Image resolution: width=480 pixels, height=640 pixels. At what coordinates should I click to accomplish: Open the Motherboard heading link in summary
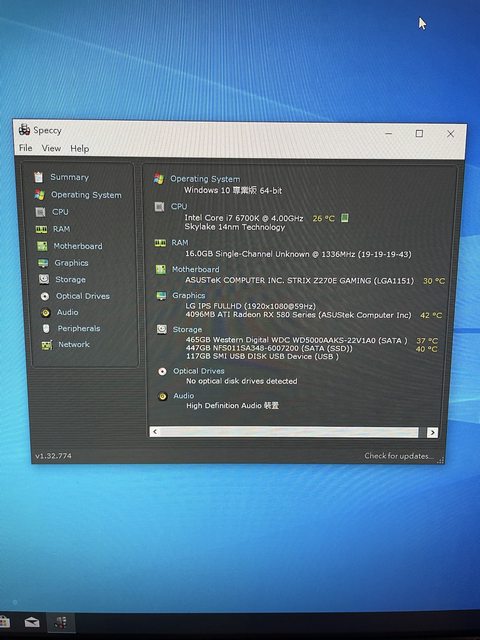(x=196, y=269)
